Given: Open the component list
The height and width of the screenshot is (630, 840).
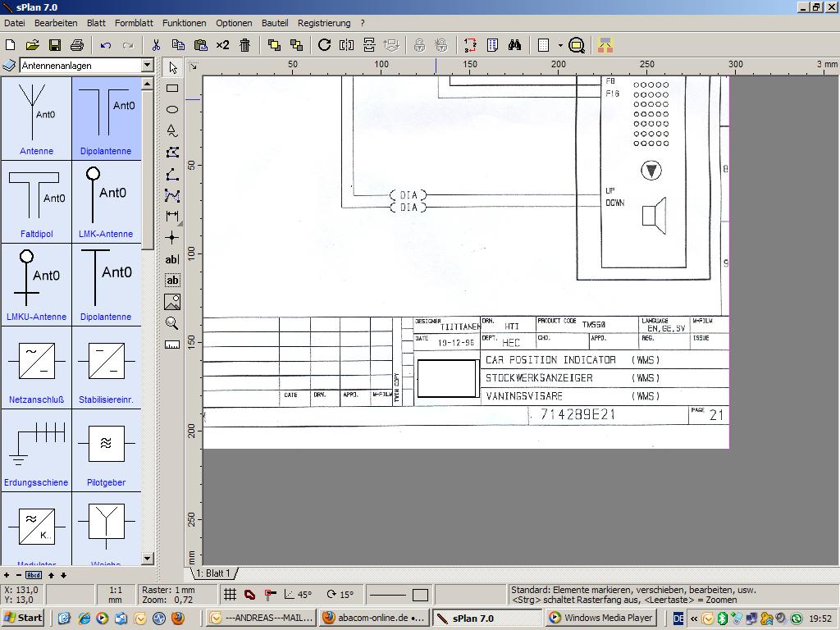Looking at the screenshot, I should 492,45.
